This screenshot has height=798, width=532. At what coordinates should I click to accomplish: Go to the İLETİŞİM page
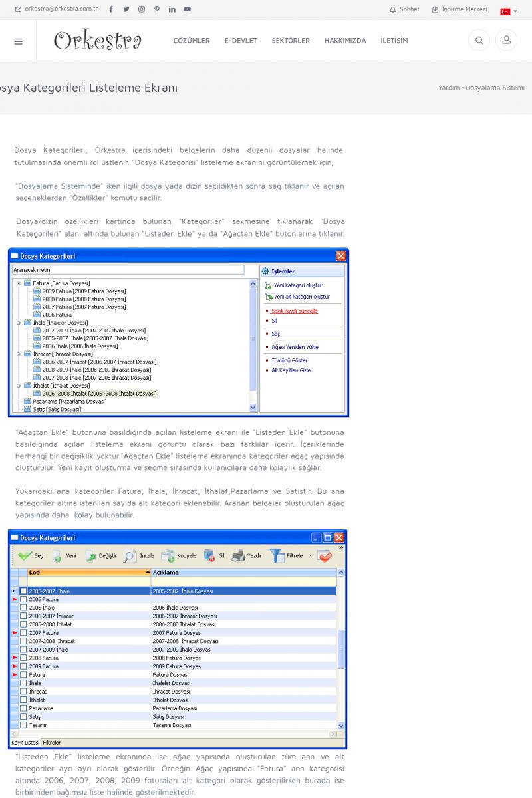pyautogui.click(x=394, y=41)
